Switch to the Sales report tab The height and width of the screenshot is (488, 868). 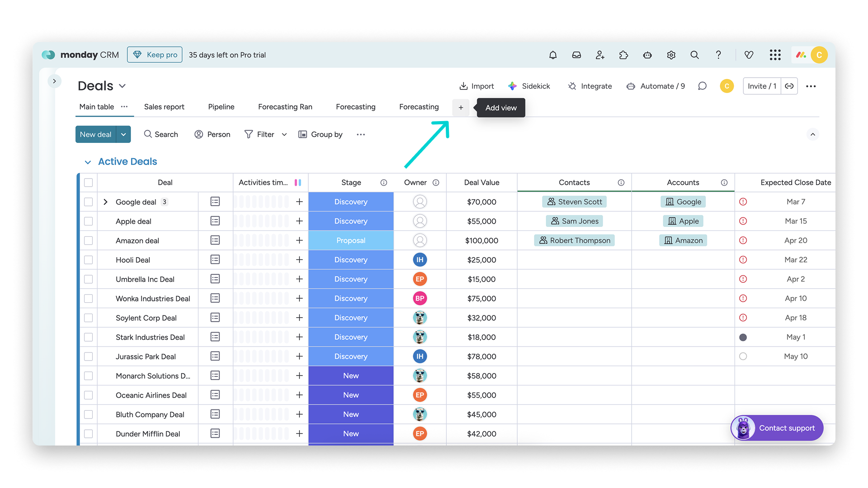(x=164, y=107)
